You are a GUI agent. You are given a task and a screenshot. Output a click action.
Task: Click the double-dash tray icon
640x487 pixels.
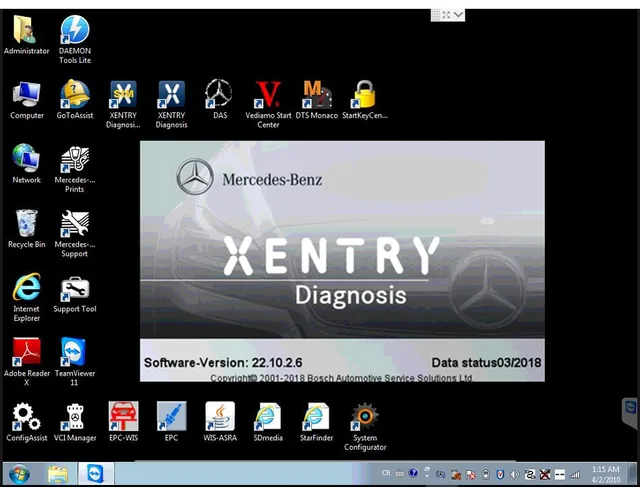click(x=560, y=474)
